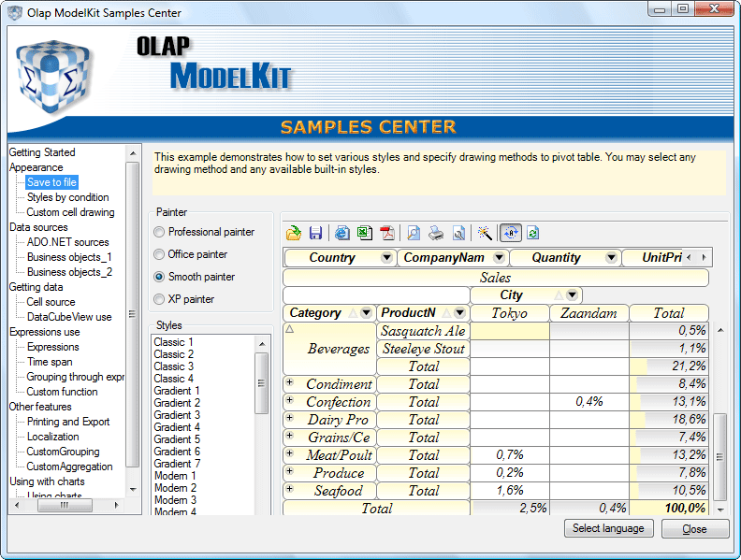Open the Cell source sample

click(51, 302)
